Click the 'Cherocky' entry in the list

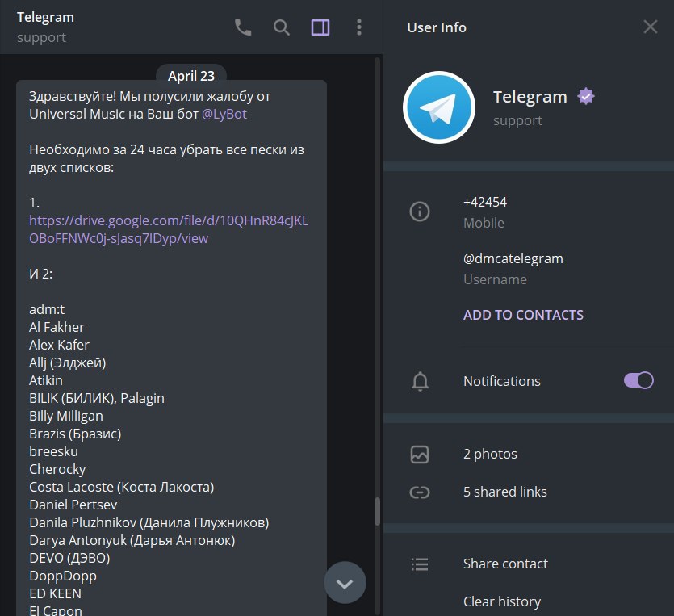click(x=57, y=469)
